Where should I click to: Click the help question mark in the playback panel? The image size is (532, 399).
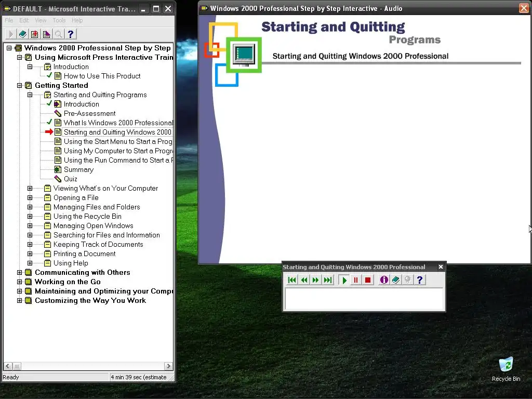420,280
